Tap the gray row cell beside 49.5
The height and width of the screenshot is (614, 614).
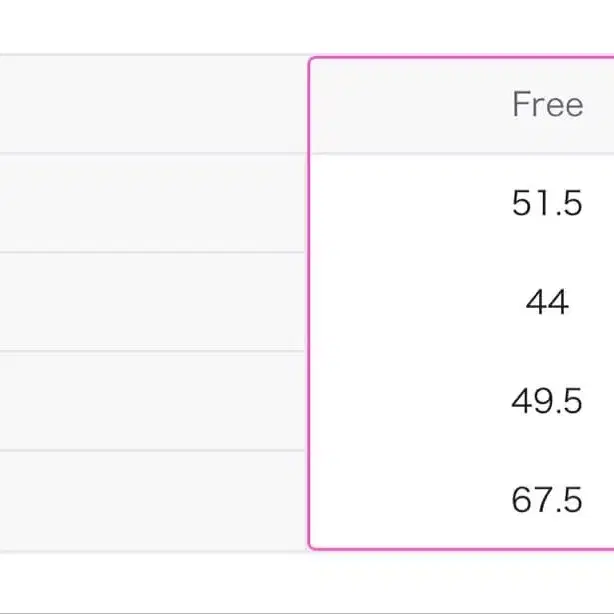[x=152, y=401]
